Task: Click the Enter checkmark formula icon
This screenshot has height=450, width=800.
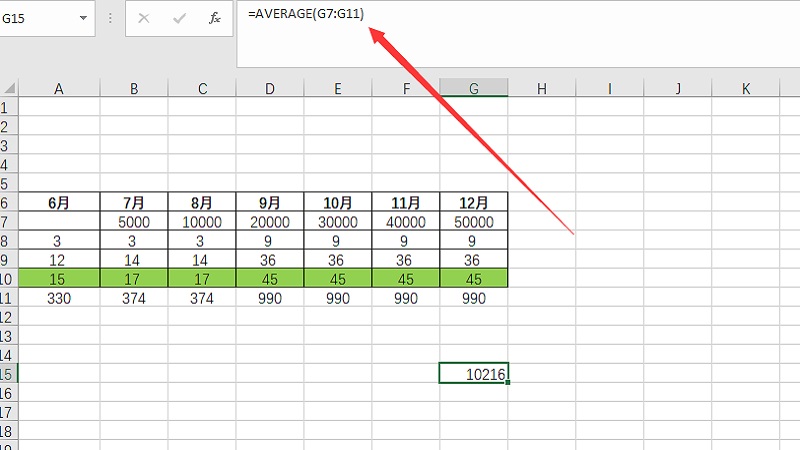Action: click(x=179, y=19)
